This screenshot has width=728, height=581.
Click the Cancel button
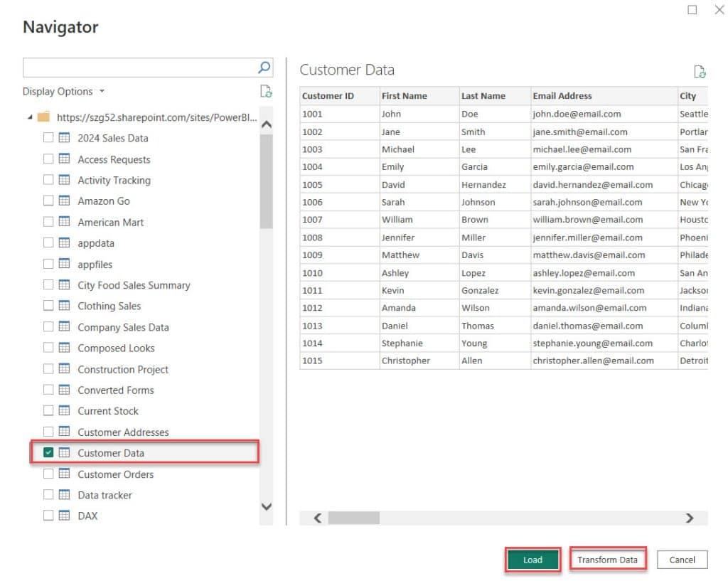tap(682, 560)
